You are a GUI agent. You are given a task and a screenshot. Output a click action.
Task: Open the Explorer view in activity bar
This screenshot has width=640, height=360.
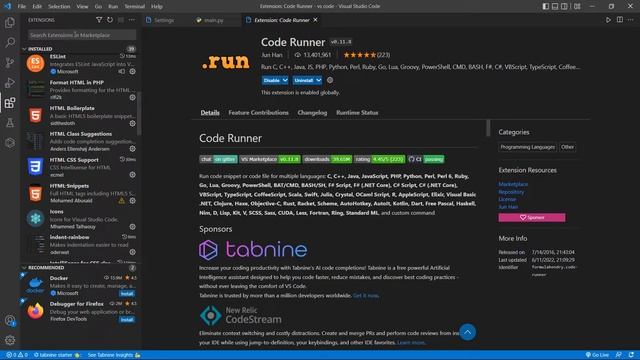[x=10, y=22]
